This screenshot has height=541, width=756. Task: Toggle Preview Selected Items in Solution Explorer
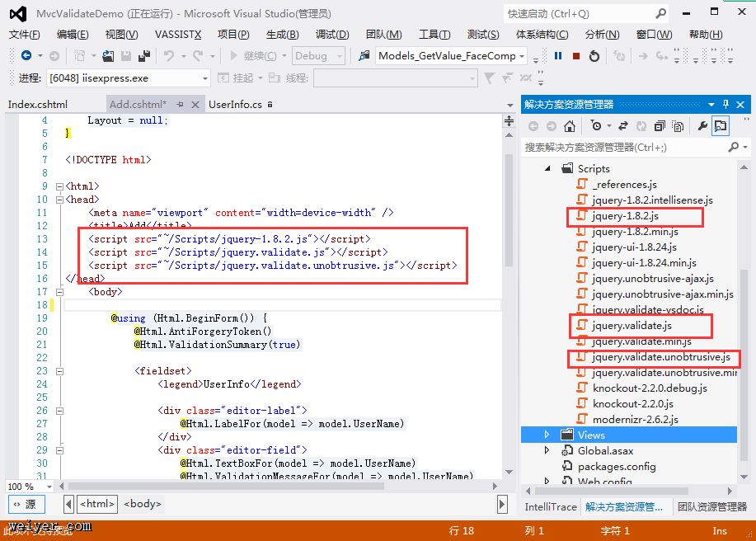pos(721,126)
